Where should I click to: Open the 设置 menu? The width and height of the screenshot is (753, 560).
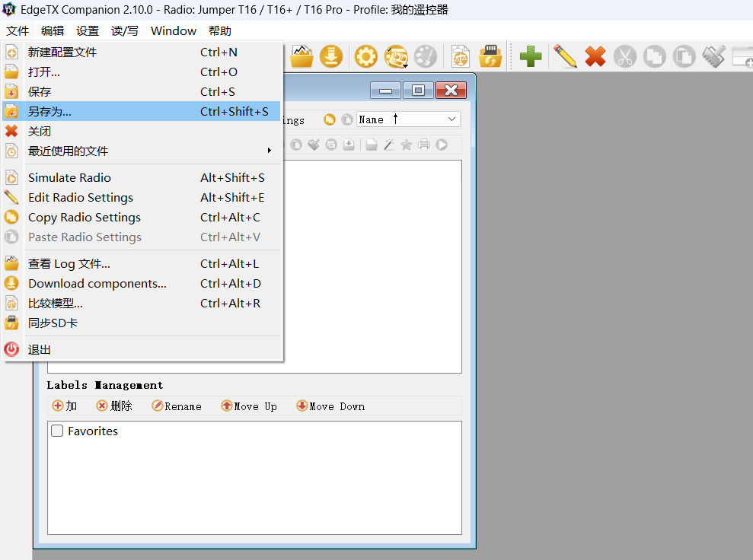pyautogui.click(x=88, y=31)
